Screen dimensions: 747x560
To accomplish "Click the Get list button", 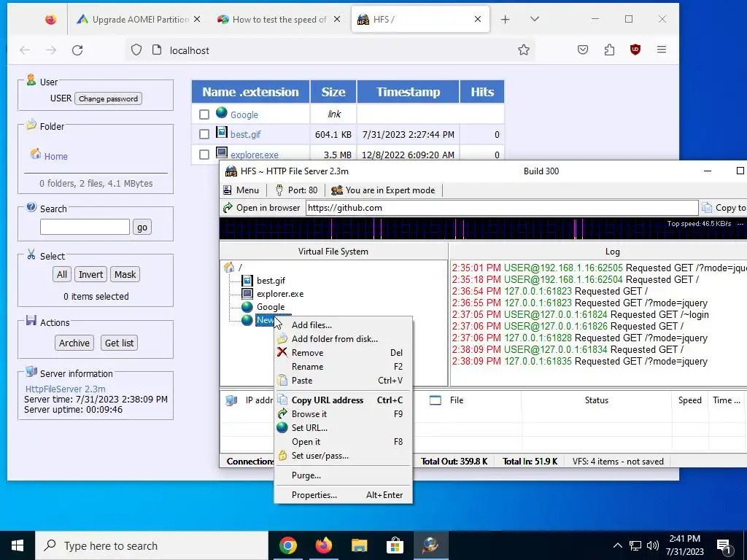I will click(x=119, y=343).
